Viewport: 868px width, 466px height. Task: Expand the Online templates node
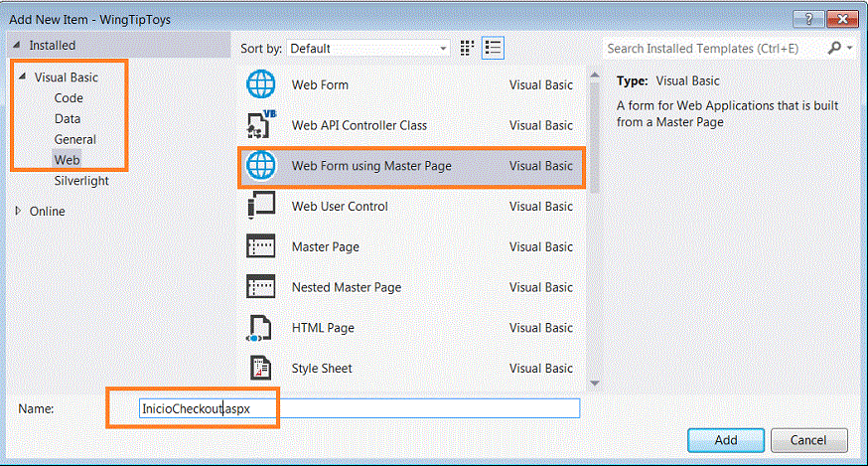[x=18, y=212]
